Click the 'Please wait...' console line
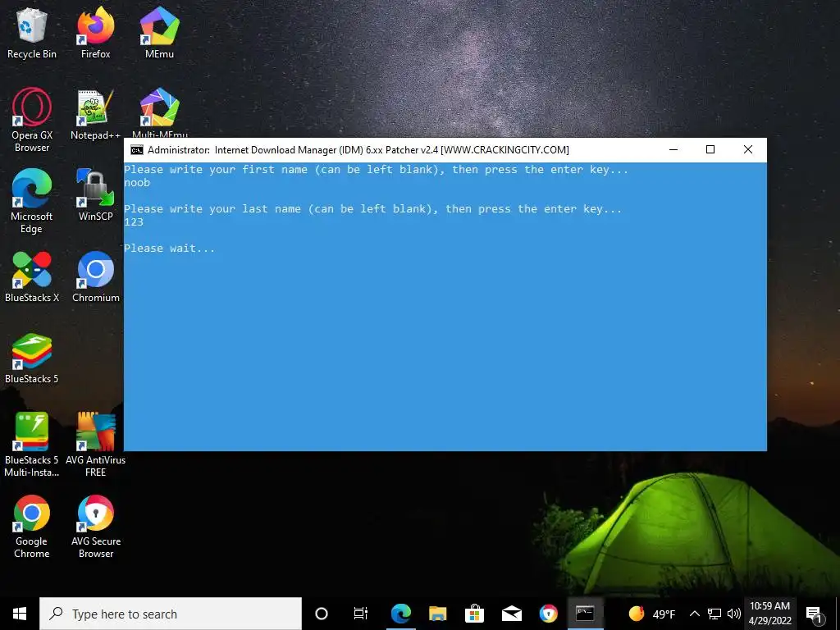This screenshot has height=630, width=840. pyautogui.click(x=169, y=248)
